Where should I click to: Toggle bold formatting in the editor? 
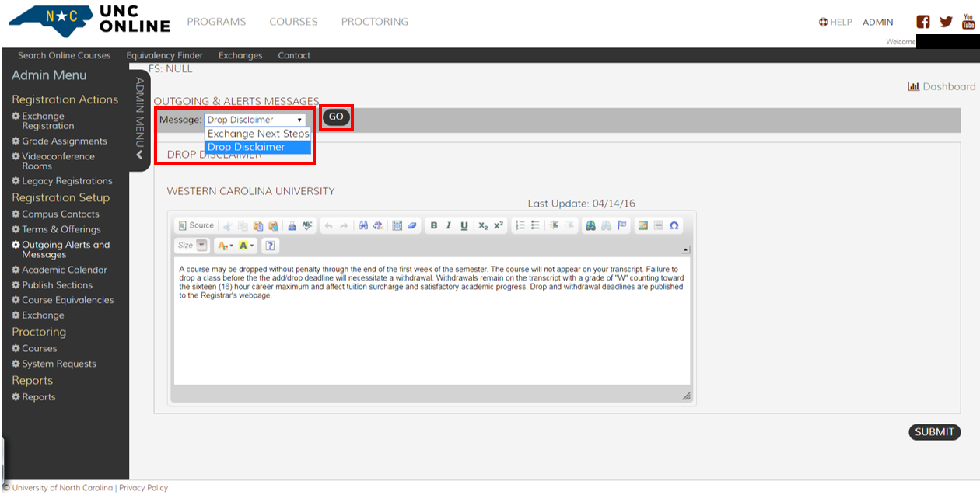pos(434,225)
